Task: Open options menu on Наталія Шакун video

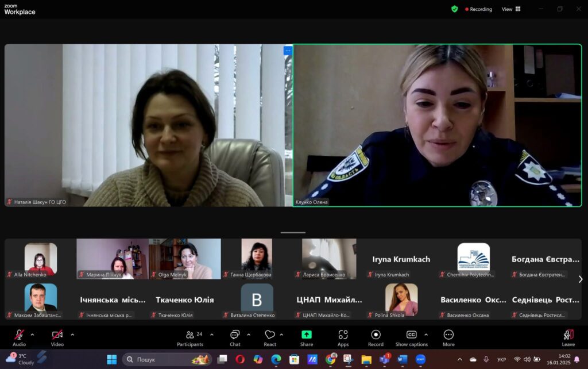Action: (x=288, y=51)
